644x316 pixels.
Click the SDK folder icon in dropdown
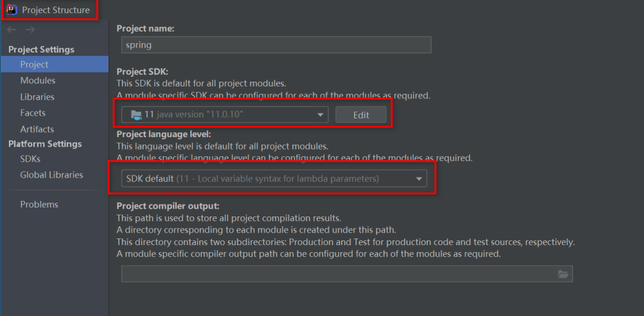tap(136, 114)
